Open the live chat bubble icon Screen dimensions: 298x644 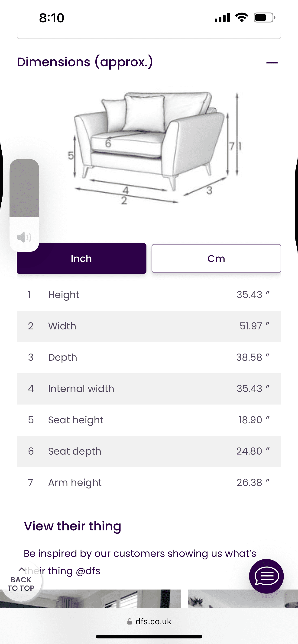[x=266, y=576]
